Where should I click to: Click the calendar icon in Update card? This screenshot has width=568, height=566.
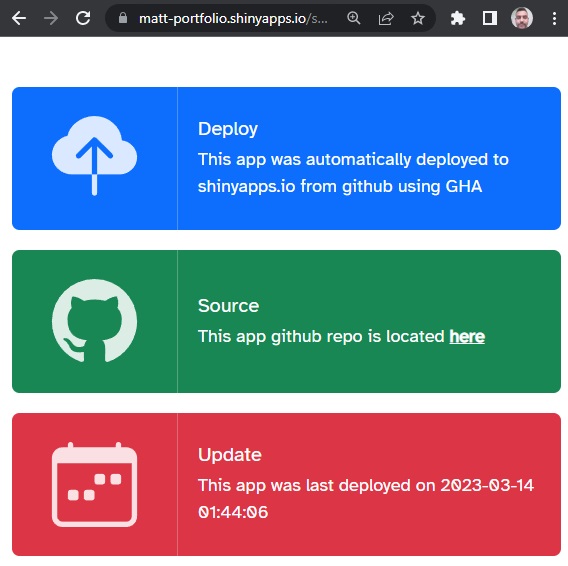(95, 484)
